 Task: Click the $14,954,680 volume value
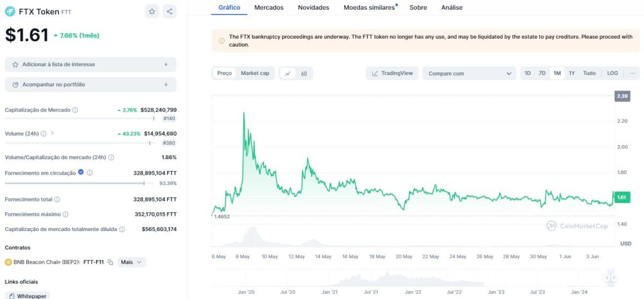coord(160,133)
